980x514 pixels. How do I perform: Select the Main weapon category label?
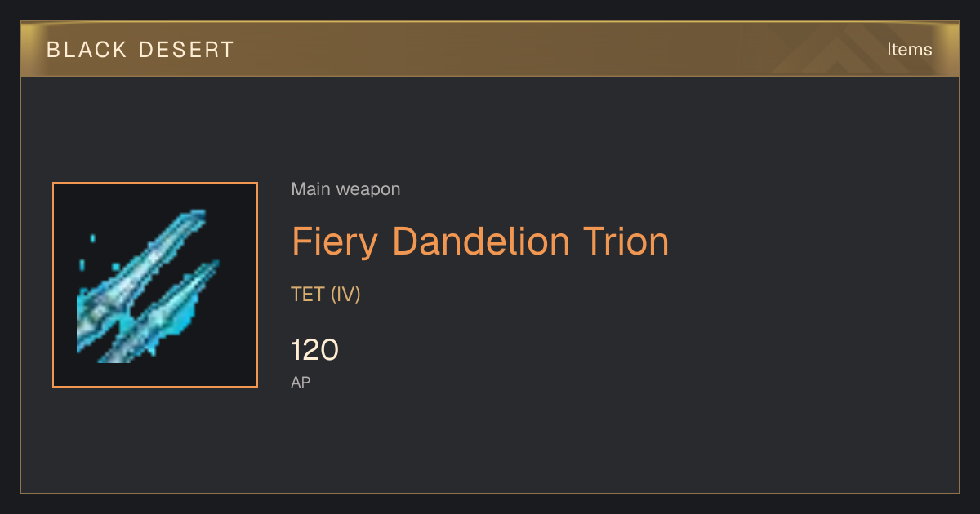coord(345,189)
